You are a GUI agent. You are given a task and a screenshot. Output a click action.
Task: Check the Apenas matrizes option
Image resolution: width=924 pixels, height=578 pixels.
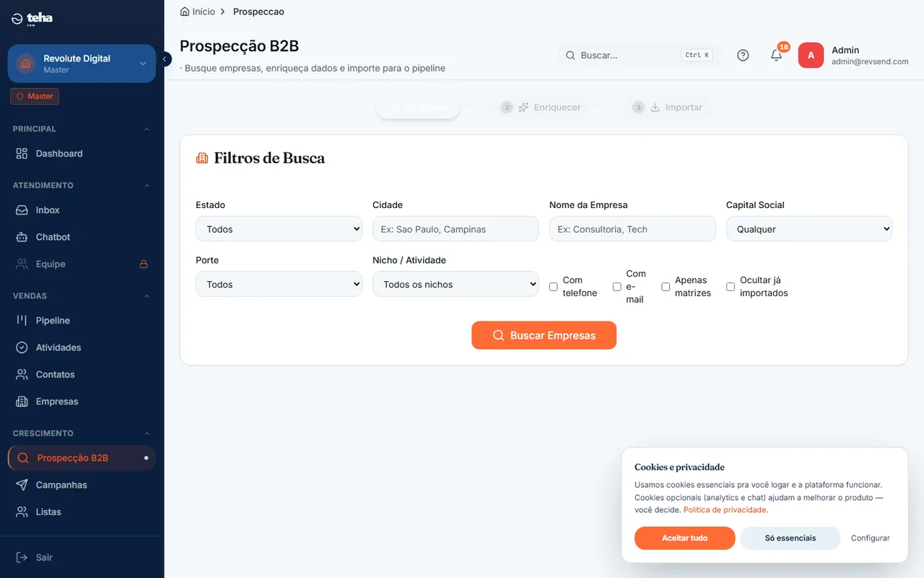coord(666,287)
